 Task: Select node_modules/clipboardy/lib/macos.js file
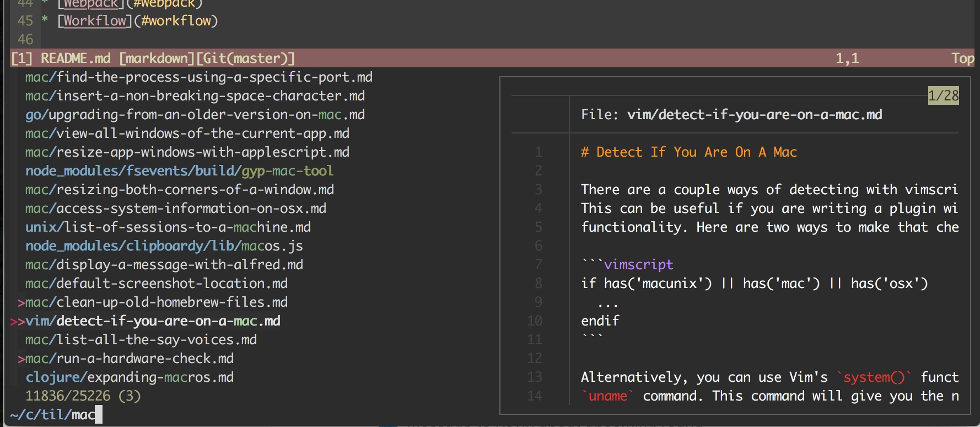tap(164, 246)
